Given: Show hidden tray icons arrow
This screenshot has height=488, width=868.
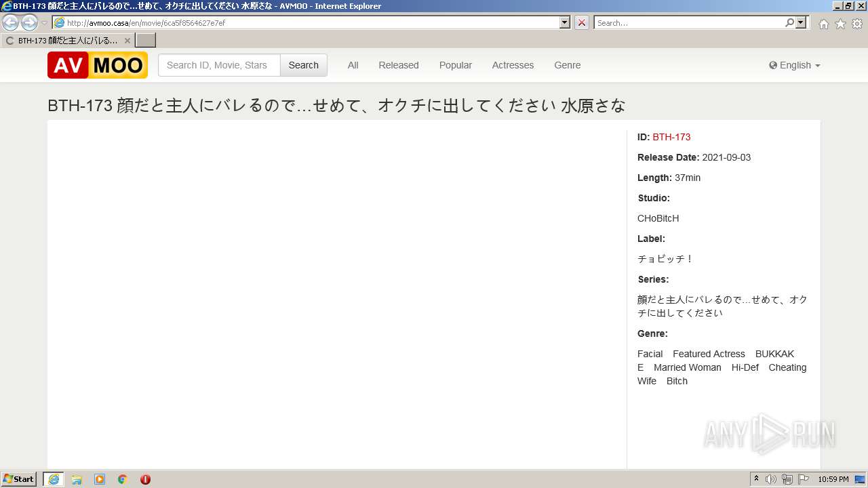Looking at the screenshot, I should tap(756, 479).
